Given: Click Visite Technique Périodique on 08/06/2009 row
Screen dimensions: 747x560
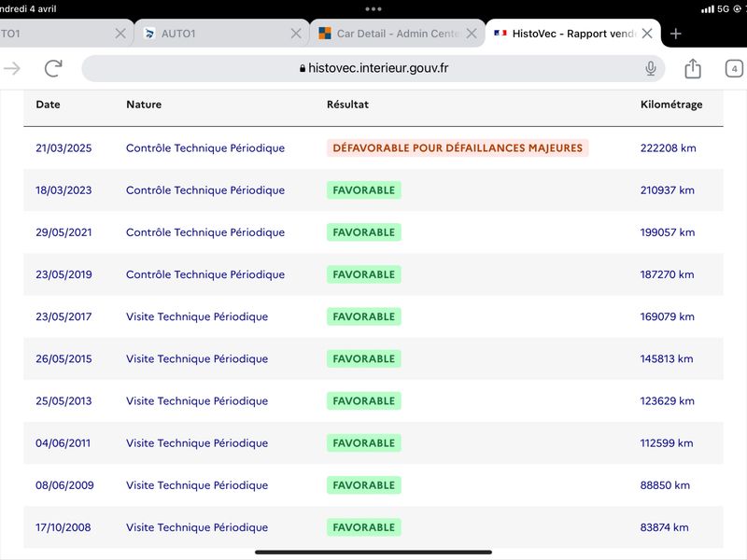Looking at the screenshot, I should [197, 485].
